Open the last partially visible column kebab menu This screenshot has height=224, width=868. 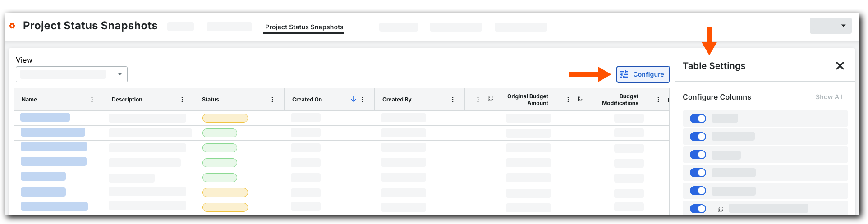pyautogui.click(x=658, y=100)
